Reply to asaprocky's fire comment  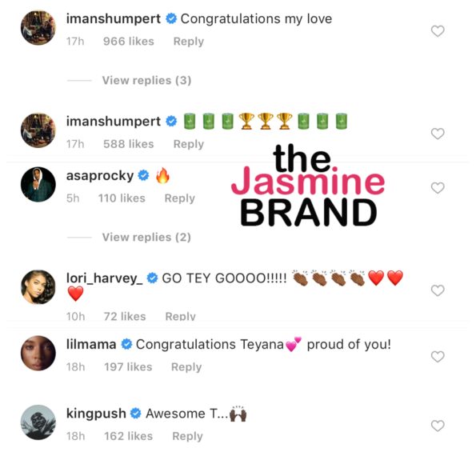[180, 198]
